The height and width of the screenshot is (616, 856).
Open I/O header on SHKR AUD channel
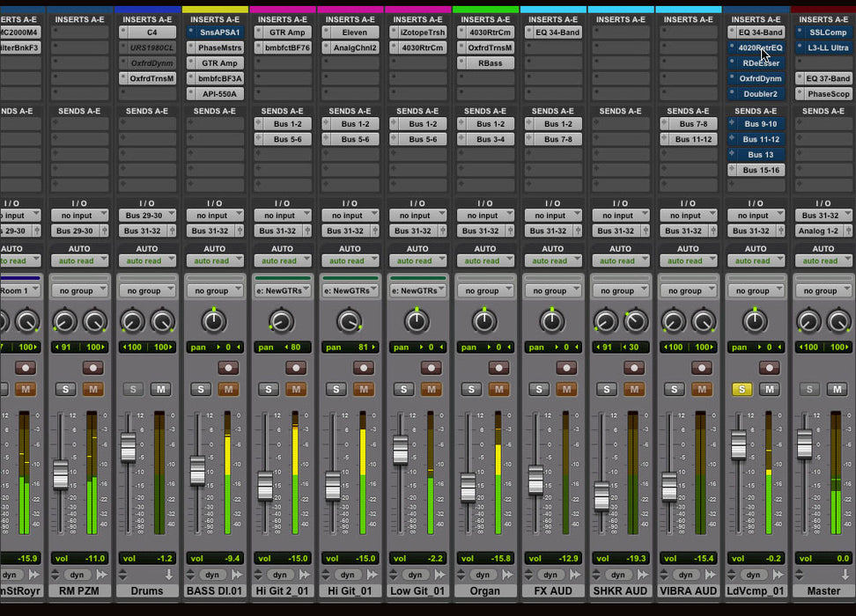click(x=620, y=203)
